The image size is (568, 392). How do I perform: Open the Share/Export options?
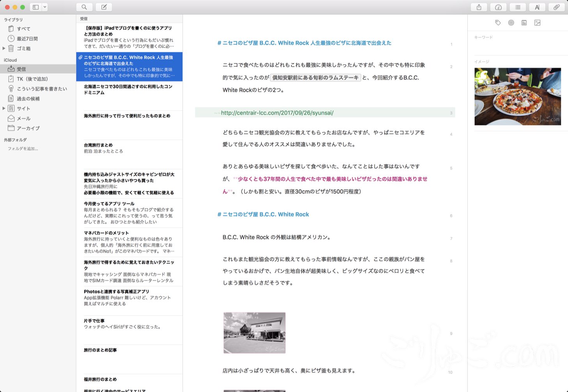click(x=478, y=7)
